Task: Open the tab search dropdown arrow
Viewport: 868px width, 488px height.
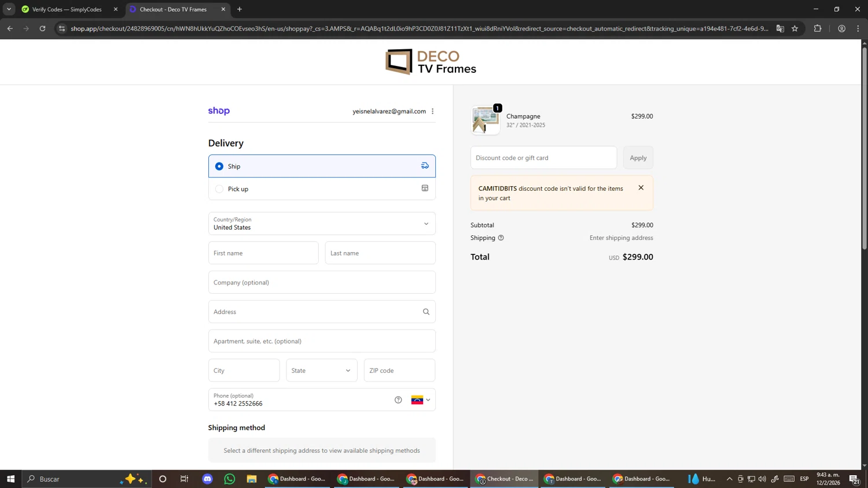Action: point(9,9)
